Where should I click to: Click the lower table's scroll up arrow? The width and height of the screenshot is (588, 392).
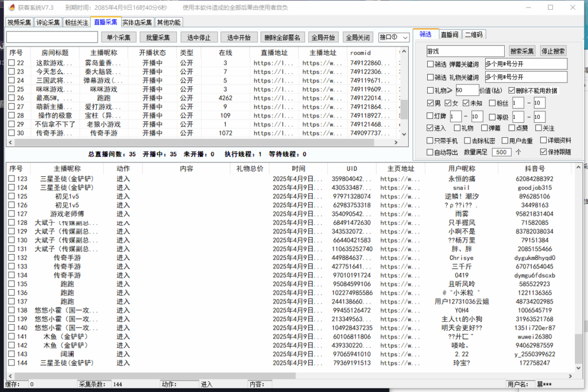[x=578, y=167]
